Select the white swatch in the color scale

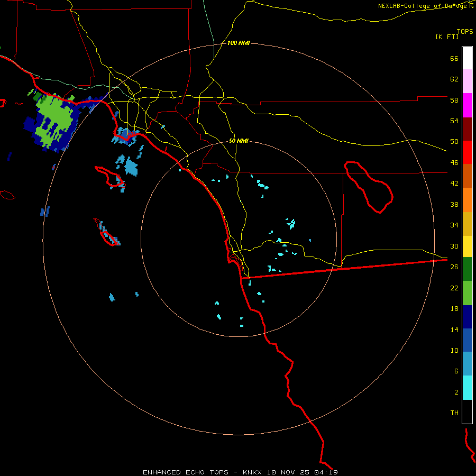(467, 58)
